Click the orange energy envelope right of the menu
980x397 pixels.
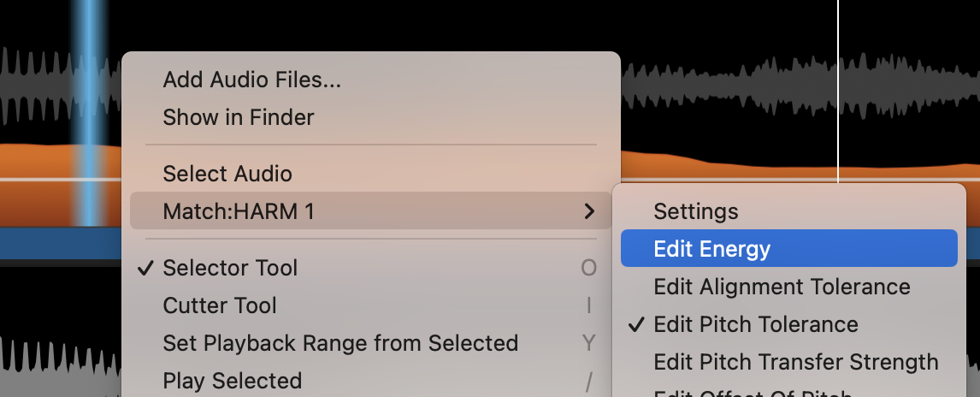(x=727, y=167)
